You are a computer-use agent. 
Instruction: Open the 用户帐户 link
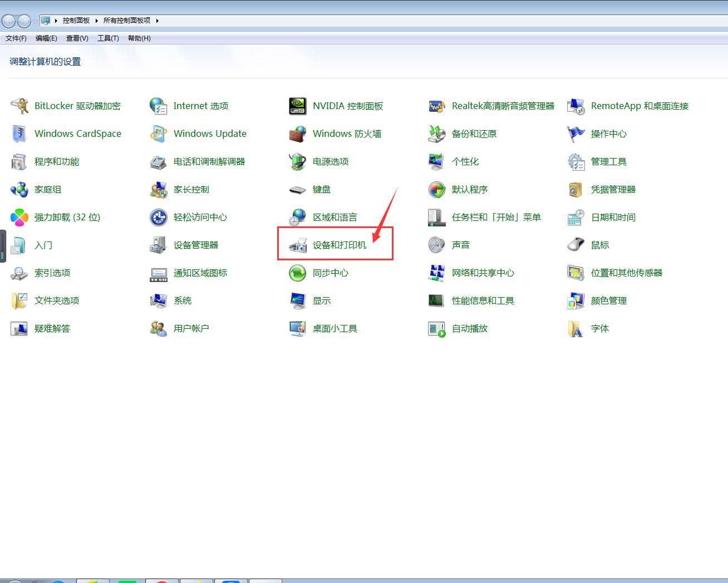(x=191, y=328)
